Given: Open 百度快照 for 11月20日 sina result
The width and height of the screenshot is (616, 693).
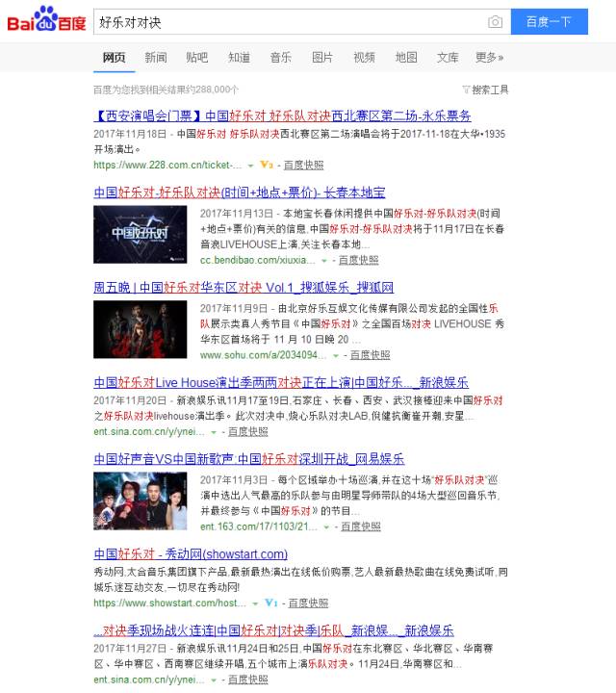Looking at the screenshot, I should coord(248,432).
